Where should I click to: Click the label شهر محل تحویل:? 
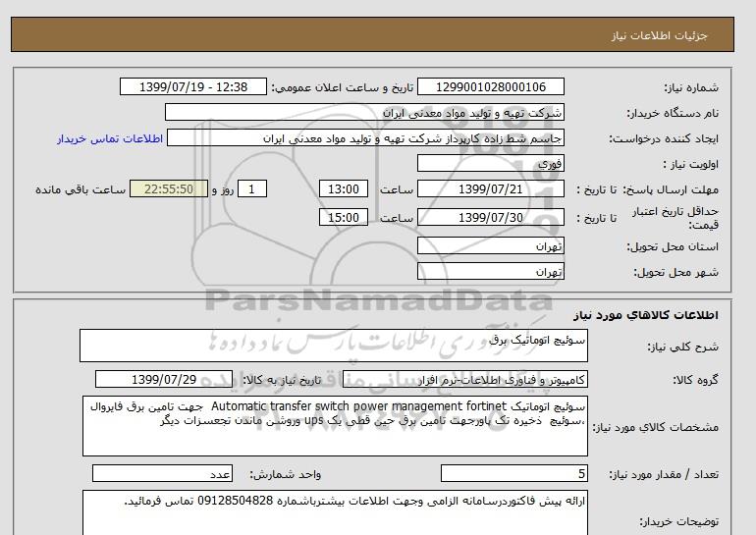point(675,272)
